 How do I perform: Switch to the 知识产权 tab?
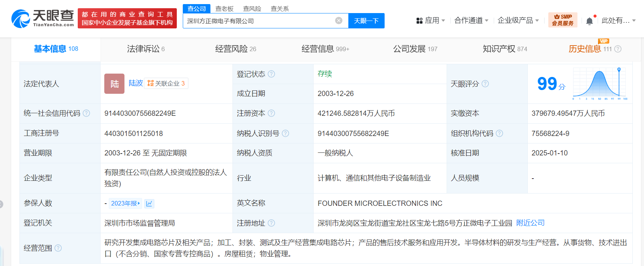tap(505, 49)
